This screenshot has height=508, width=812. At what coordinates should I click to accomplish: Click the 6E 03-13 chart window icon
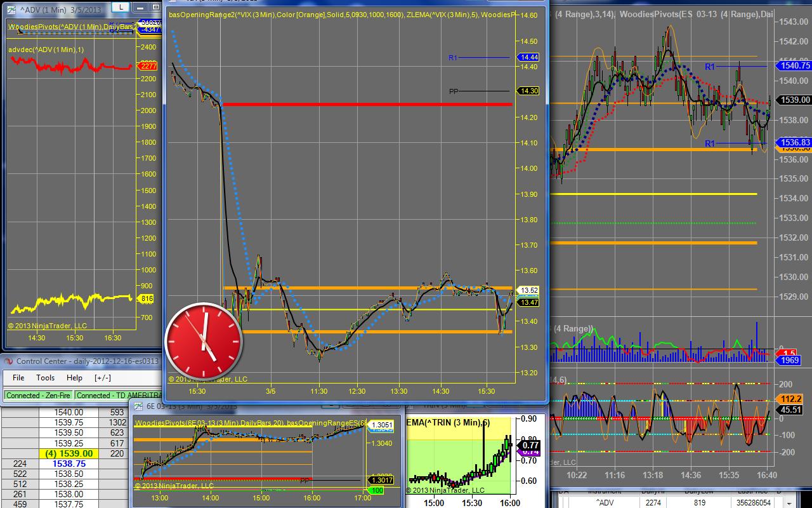pos(138,406)
